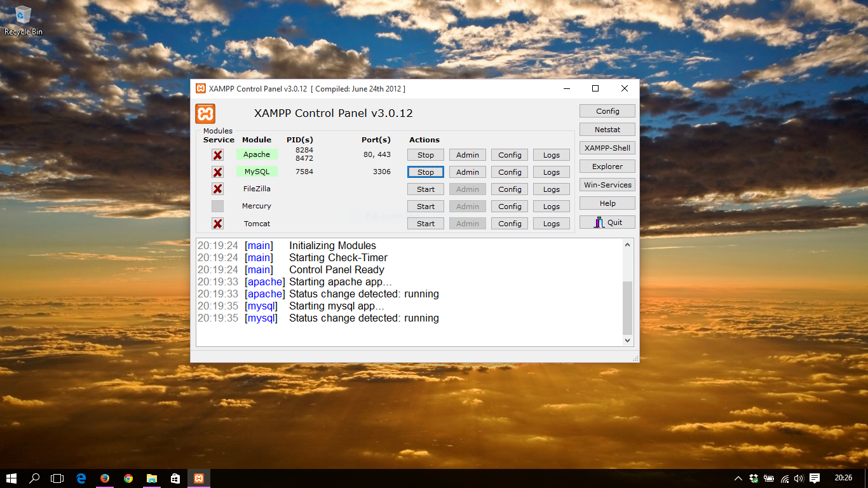This screenshot has height=488, width=868.
Task: Open Apache Config options
Action: tap(510, 155)
